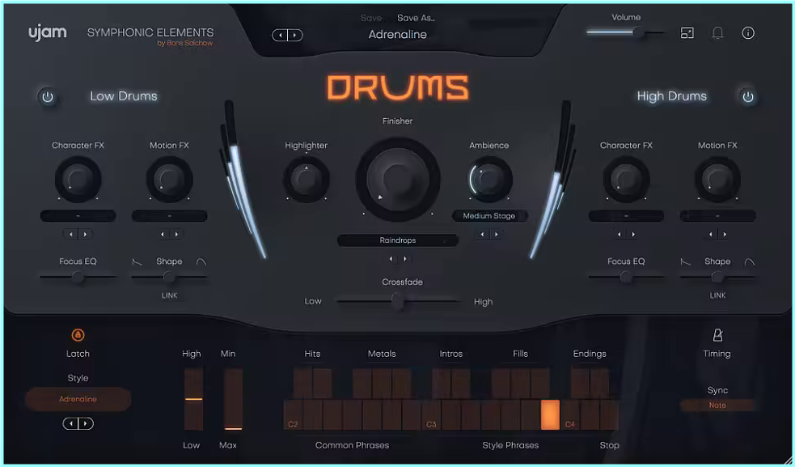
Task: Click the C4 key on the keyboard
Action: (x=570, y=415)
